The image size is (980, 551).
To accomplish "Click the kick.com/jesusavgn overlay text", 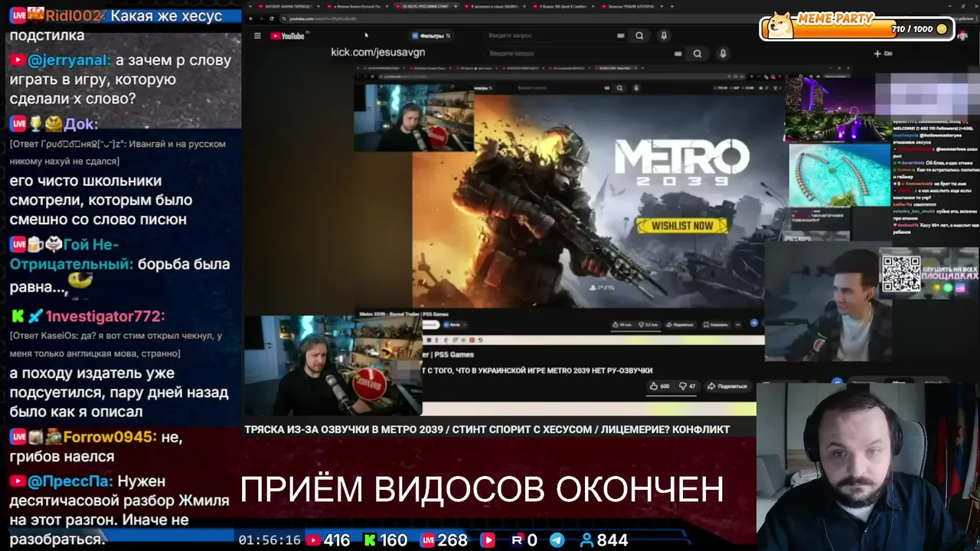I will (377, 52).
